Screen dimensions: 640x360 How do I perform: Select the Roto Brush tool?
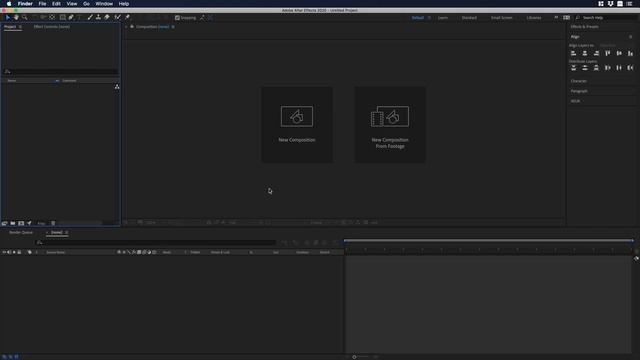point(118,18)
